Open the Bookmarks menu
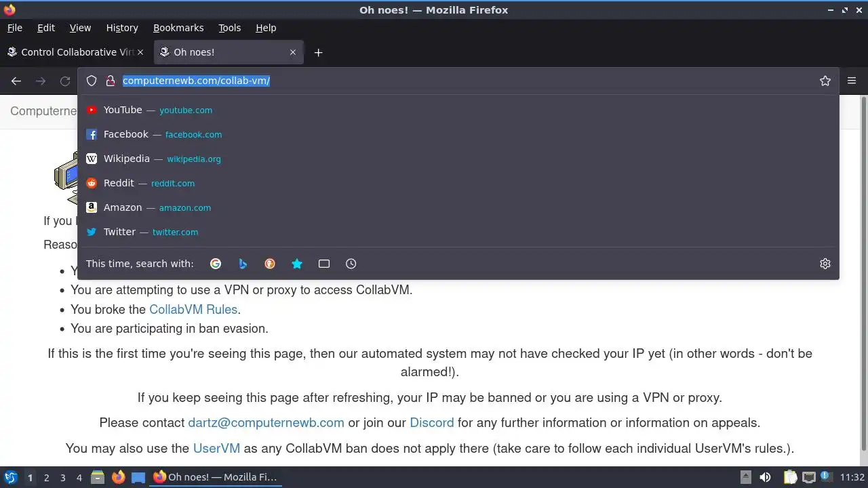 [x=178, y=28]
